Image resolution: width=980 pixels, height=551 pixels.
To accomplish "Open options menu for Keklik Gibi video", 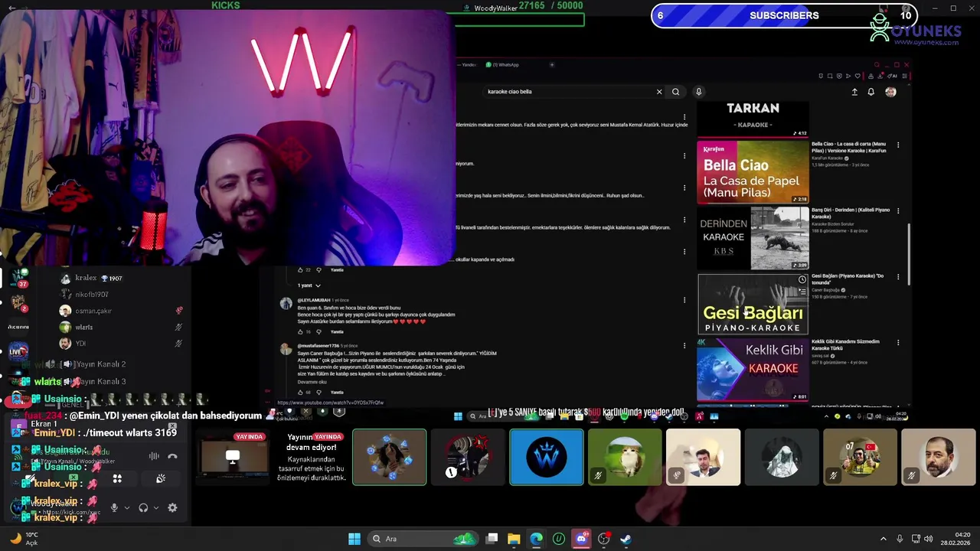I will [x=898, y=342].
